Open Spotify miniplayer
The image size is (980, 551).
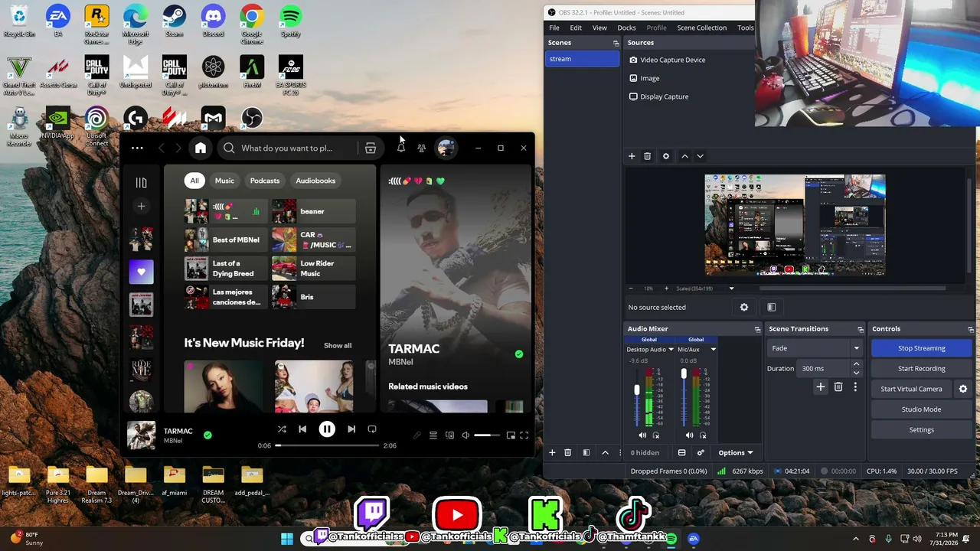pos(511,435)
